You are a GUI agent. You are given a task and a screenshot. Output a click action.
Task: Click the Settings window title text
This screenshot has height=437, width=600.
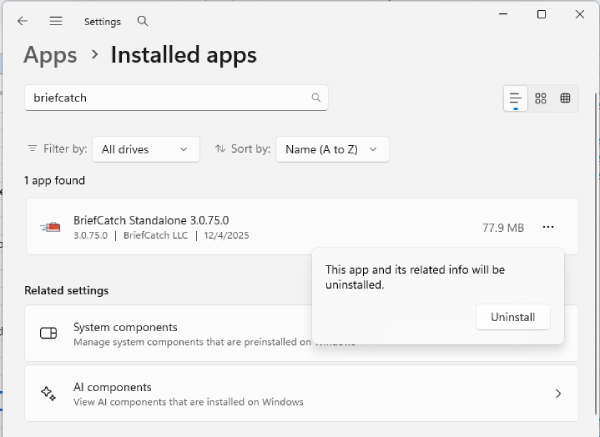pyautogui.click(x=103, y=22)
